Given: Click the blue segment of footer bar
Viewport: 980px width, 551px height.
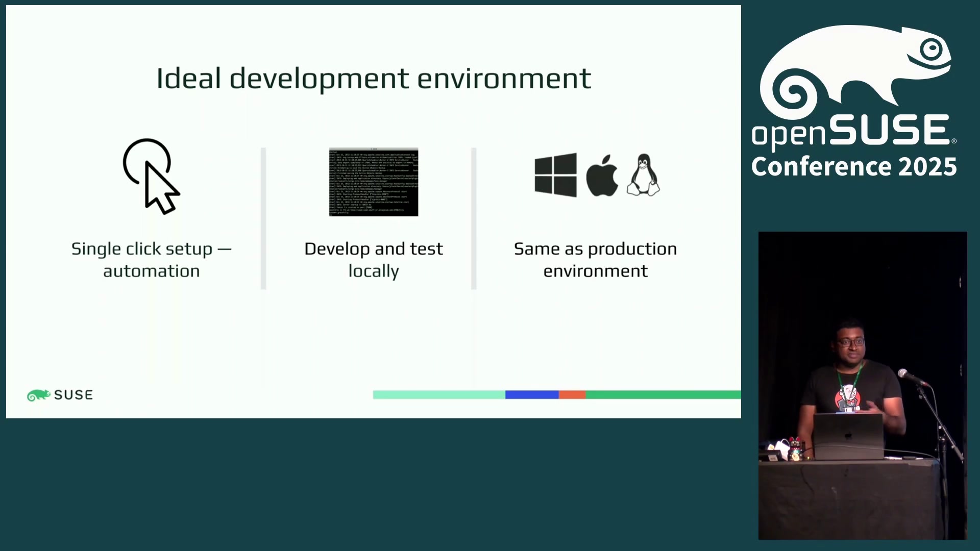Looking at the screenshot, I should click(532, 394).
